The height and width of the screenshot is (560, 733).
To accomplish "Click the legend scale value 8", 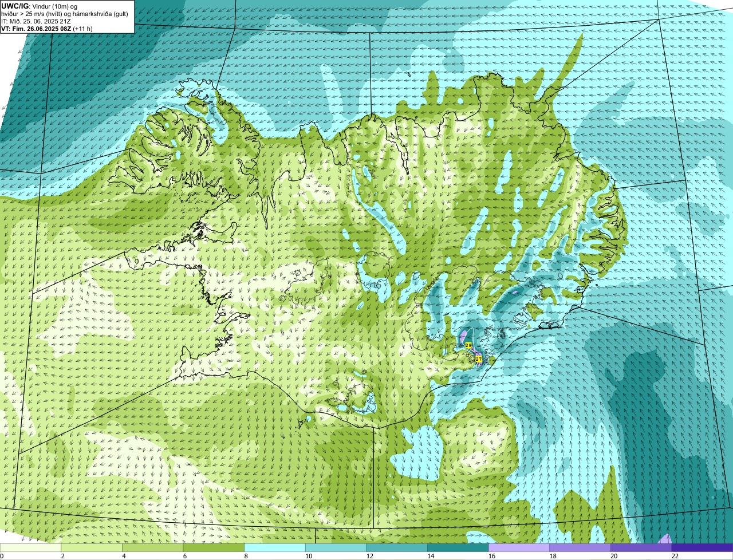I will [245, 556].
